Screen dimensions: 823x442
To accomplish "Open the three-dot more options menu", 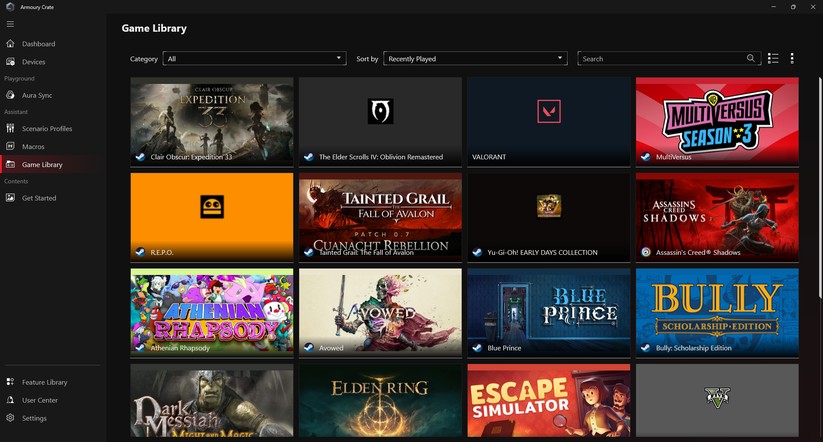I will [x=792, y=59].
